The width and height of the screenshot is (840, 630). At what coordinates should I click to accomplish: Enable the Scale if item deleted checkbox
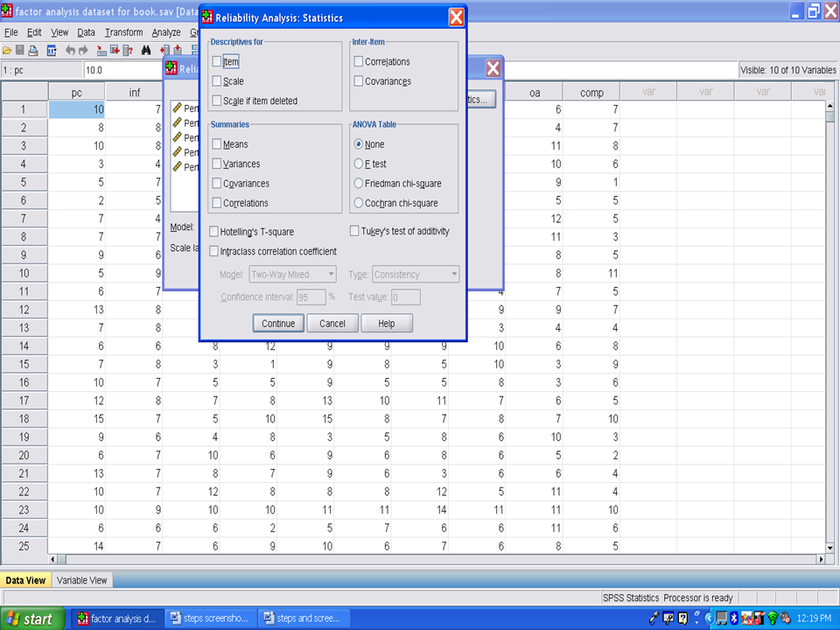coord(217,101)
